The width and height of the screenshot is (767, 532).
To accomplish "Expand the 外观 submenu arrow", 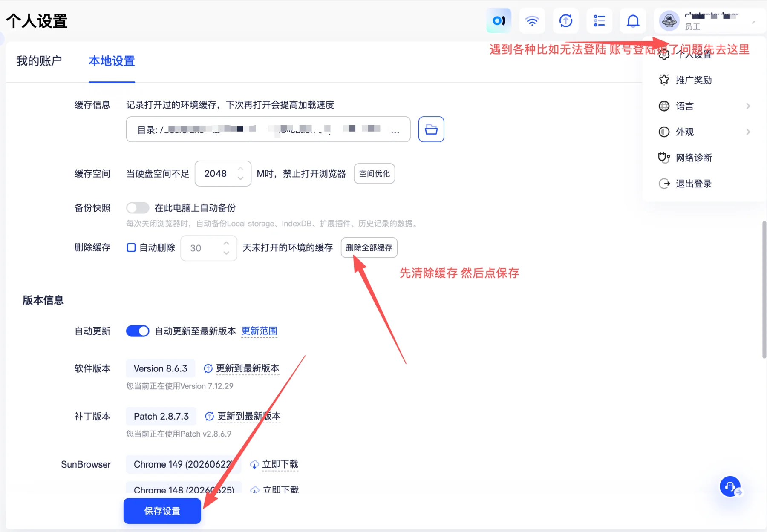I will point(748,132).
